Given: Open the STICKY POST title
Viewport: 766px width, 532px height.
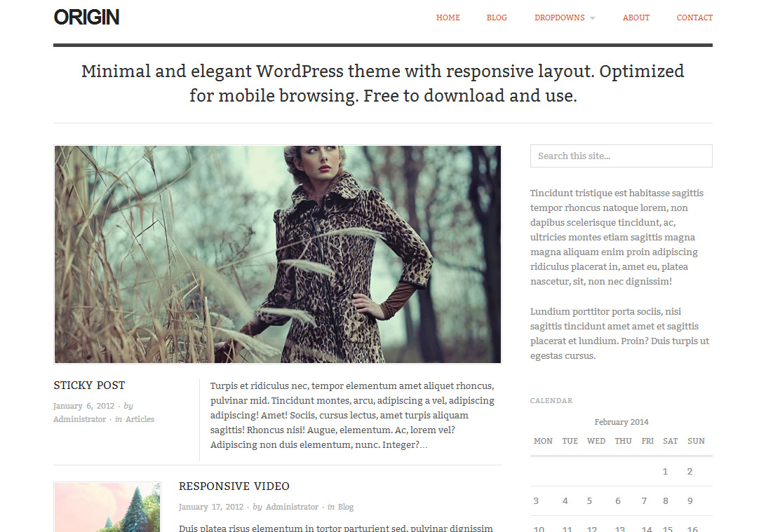Looking at the screenshot, I should click(x=89, y=386).
